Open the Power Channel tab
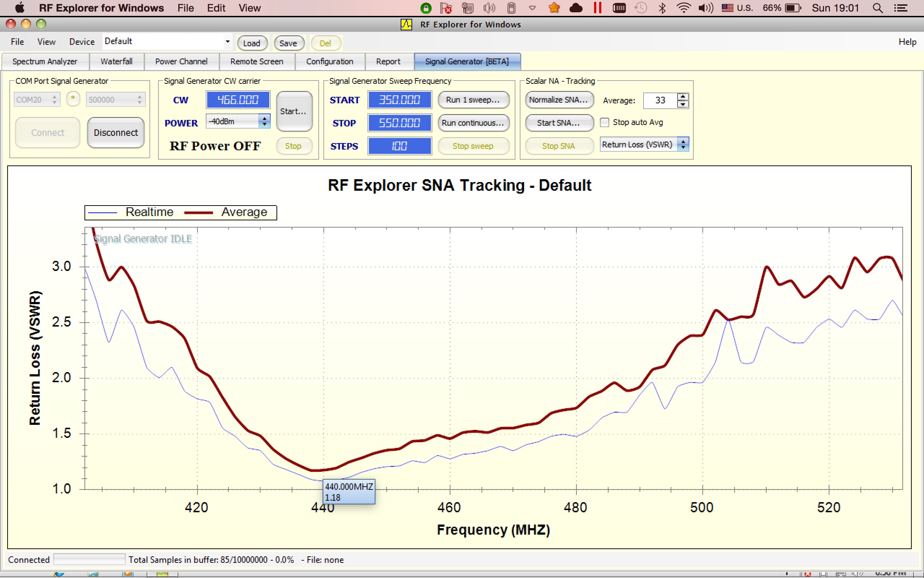Image resolution: width=924 pixels, height=578 pixels. (x=181, y=61)
